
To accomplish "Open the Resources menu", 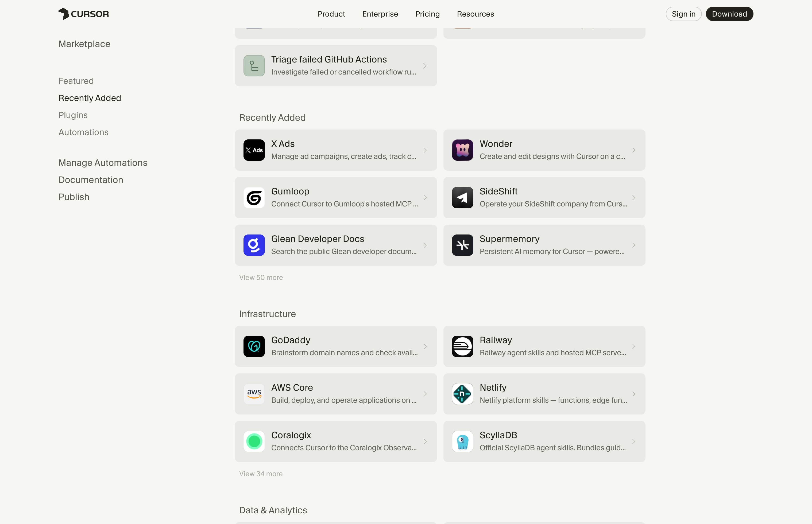I will 475,14.
